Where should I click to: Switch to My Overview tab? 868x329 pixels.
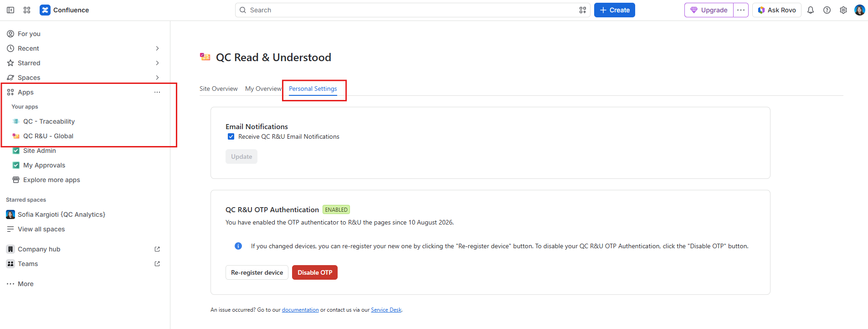[263, 89]
